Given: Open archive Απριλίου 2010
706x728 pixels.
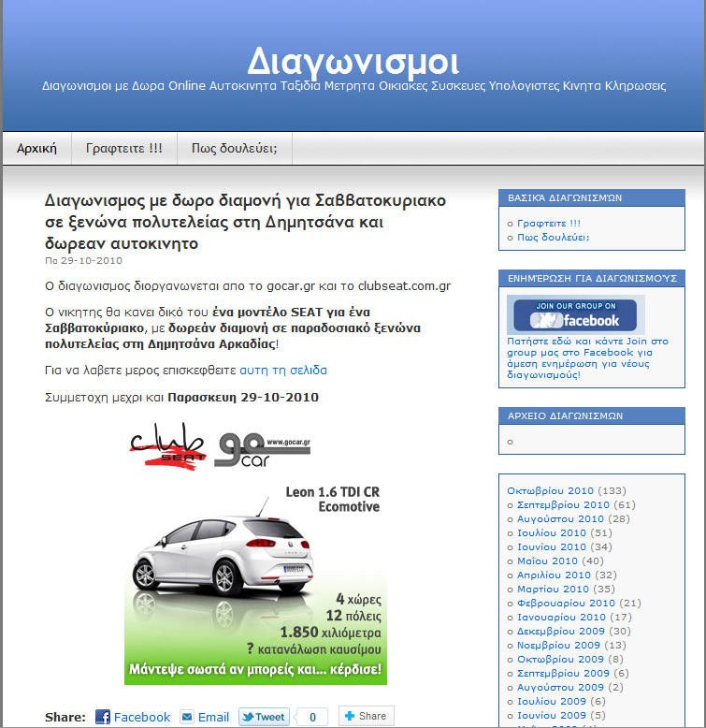Looking at the screenshot, I should pos(554,575).
